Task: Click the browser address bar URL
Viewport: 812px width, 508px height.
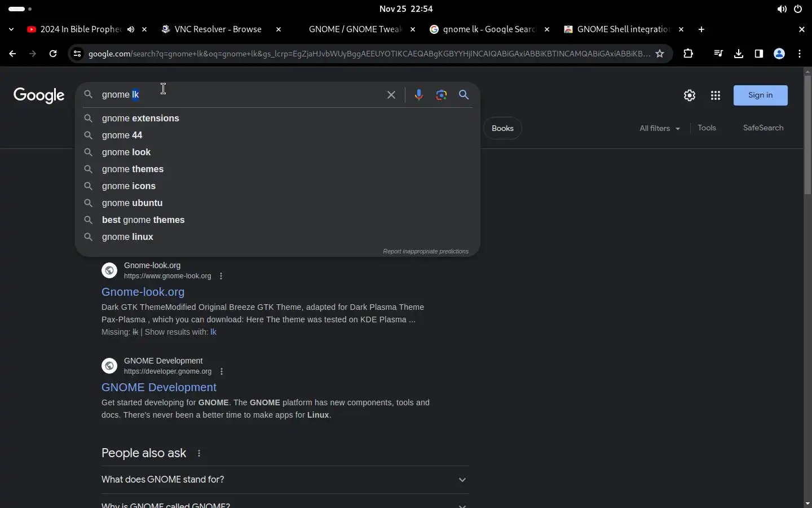Action: pyautogui.click(x=369, y=54)
